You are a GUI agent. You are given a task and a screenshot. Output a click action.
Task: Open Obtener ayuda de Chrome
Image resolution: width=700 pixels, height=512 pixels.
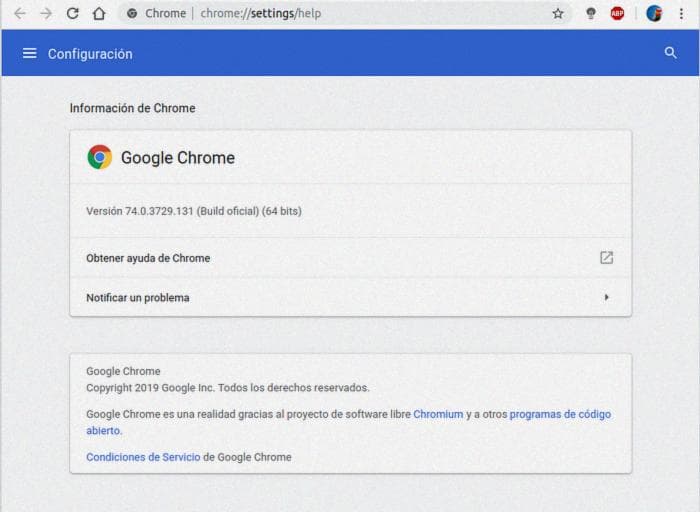[350, 258]
